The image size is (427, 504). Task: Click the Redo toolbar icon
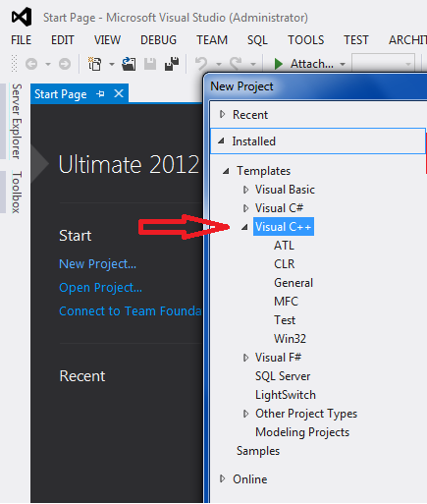(x=236, y=64)
